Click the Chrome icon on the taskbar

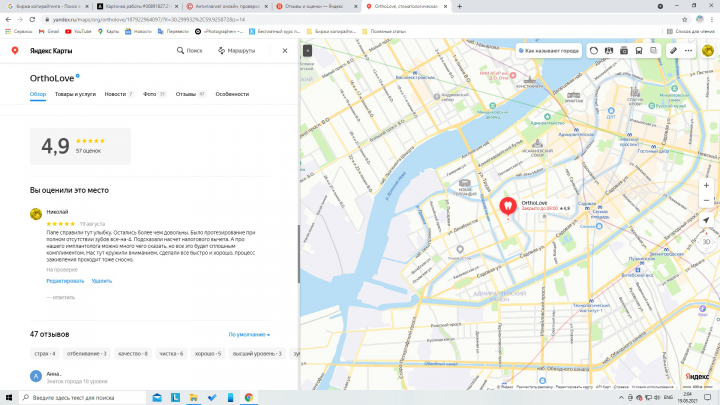click(248, 397)
